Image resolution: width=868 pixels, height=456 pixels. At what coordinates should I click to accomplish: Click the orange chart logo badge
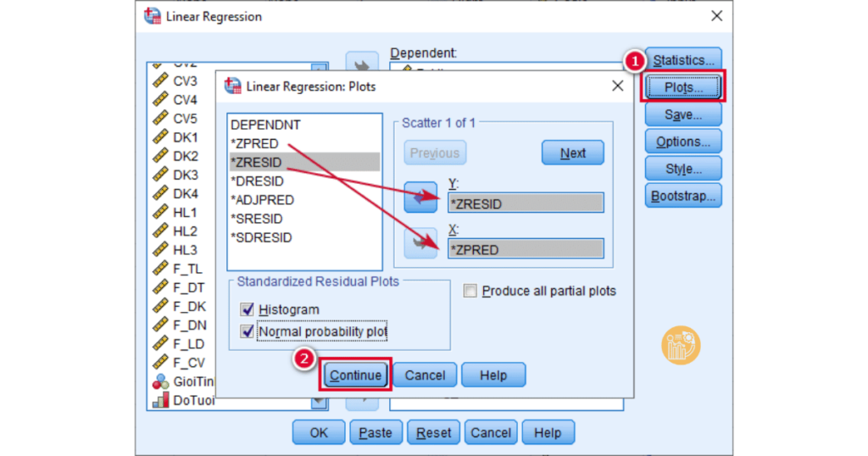(x=681, y=346)
